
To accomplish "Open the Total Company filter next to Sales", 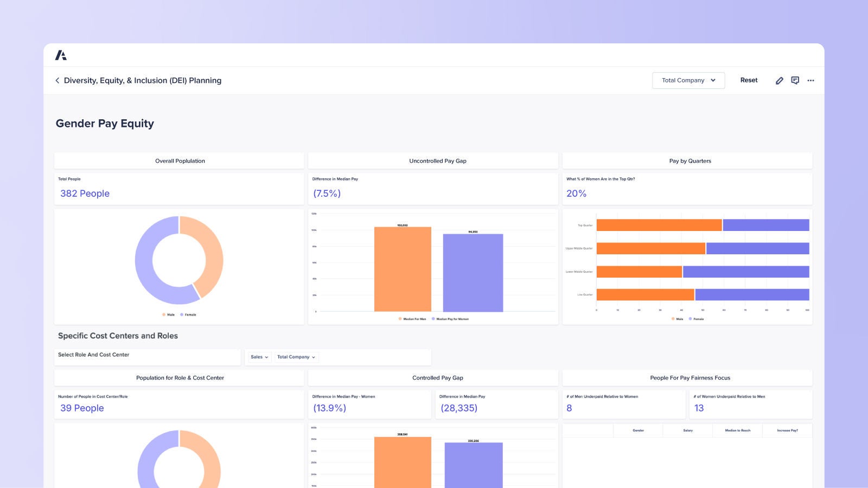I will [x=295, y=357].
